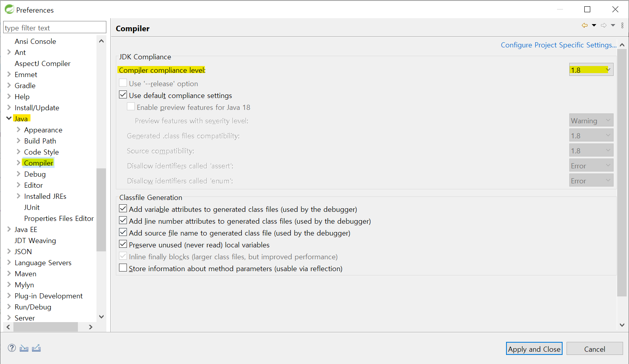Close the Preferences window
The image size is (629, 364).
click(615, 9)
